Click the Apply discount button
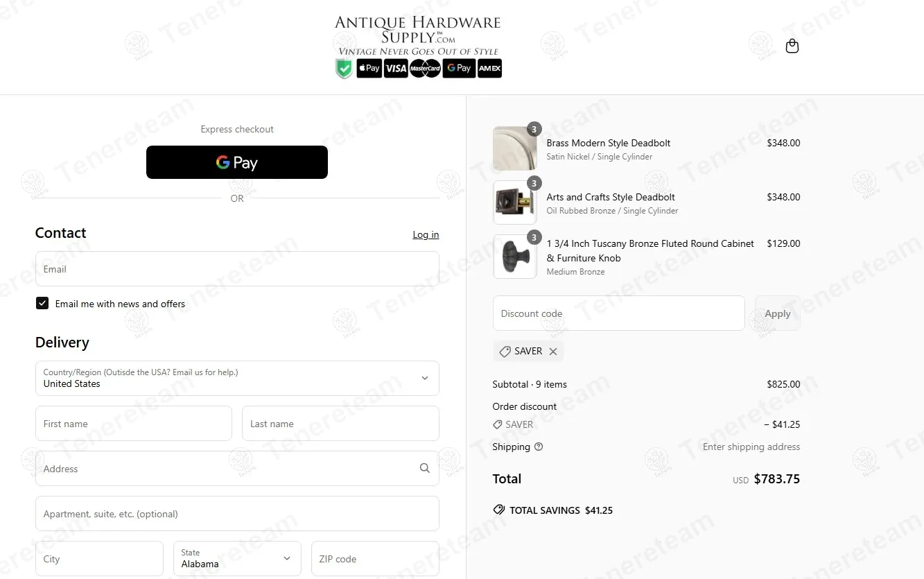Image resolution: width=924 pixels, height=579 pixels. tap(778, 313)
